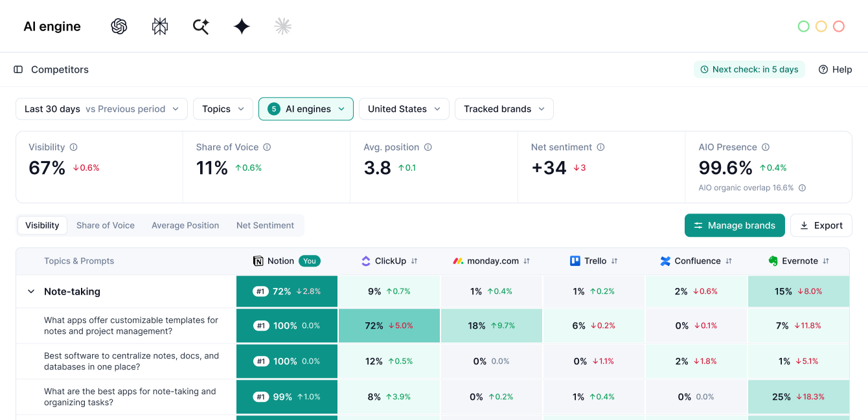Open AIO Presence info icon
Viewport: 868px width, 420px height.
click(x=766, y=147)
